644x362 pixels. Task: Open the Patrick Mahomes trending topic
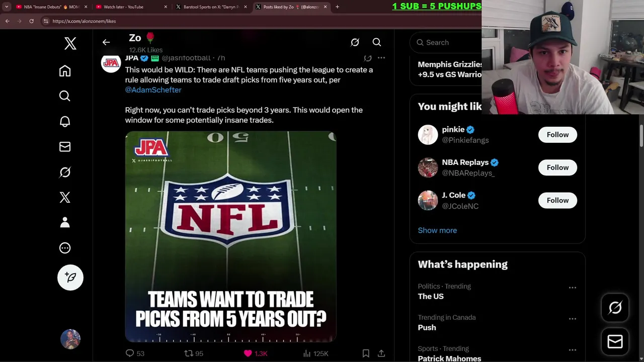(x=449, y=358)
